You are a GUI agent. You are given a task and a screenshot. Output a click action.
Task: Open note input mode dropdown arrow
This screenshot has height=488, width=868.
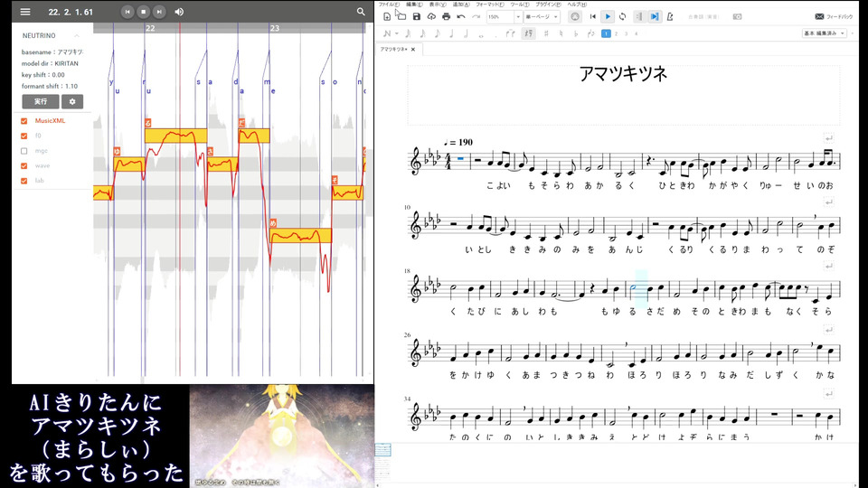396,33
